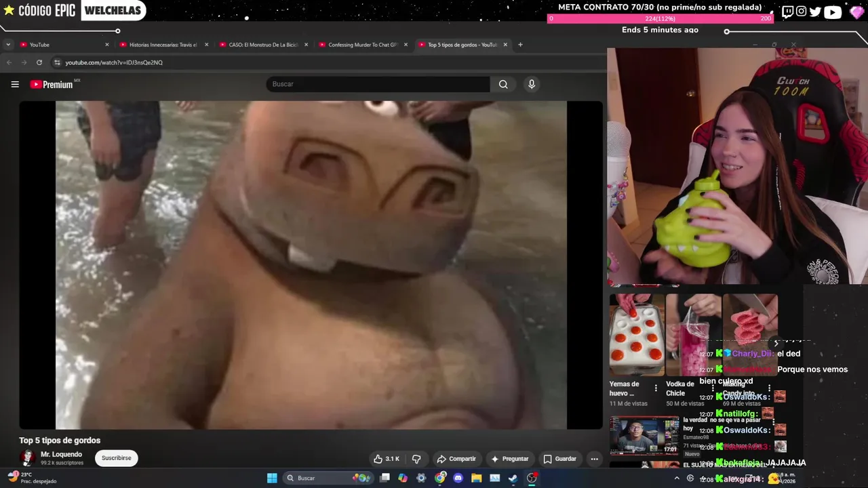This screenshot has width=868, height=488.
Task: Open the YouTube hamburger guide menu
Action: [15, 84]
